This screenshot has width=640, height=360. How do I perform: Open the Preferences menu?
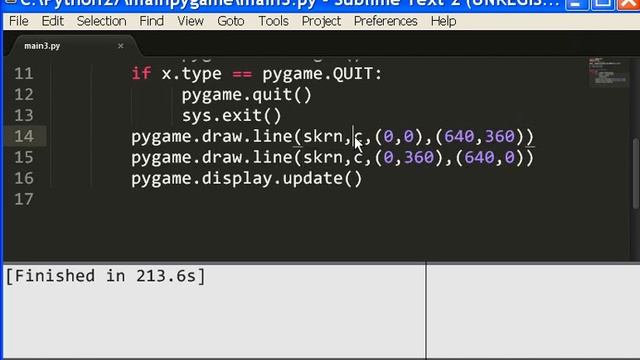pyautogui.click(x=385, y=21)
